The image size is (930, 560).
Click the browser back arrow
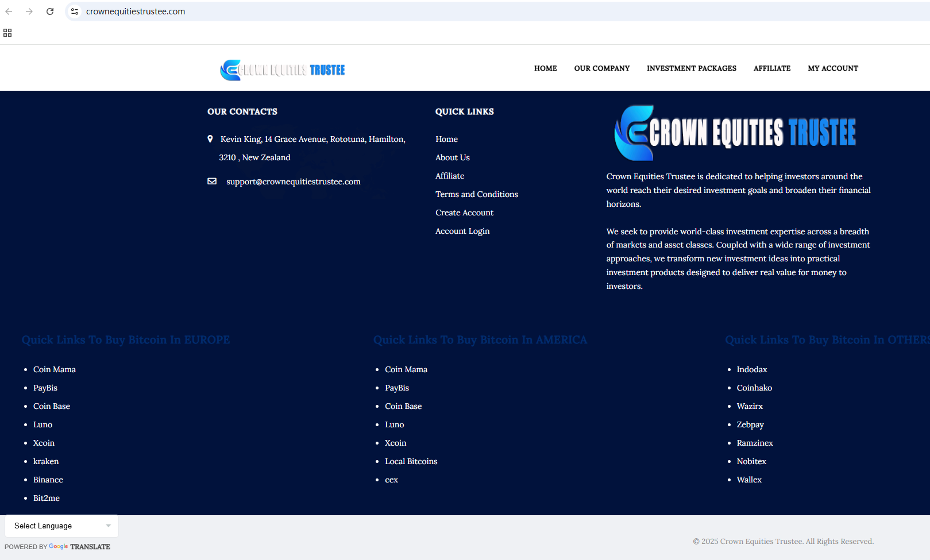pos(9,11)
